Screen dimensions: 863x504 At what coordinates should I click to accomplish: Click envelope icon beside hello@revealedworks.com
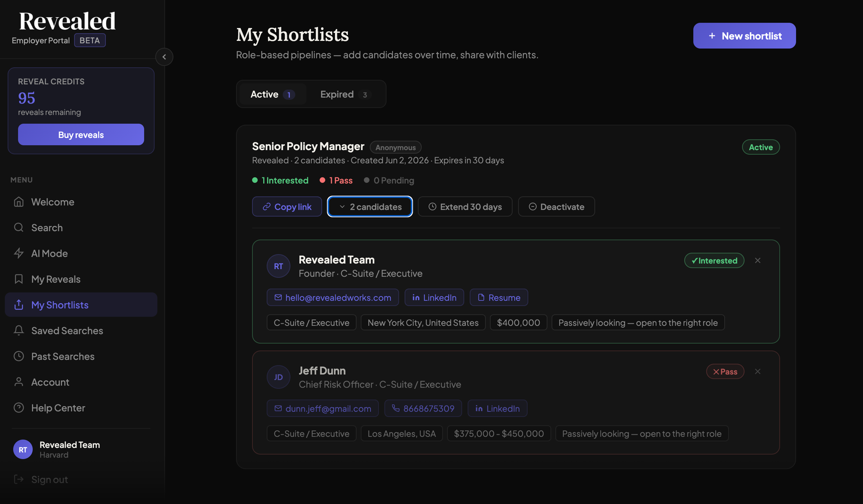278,297
